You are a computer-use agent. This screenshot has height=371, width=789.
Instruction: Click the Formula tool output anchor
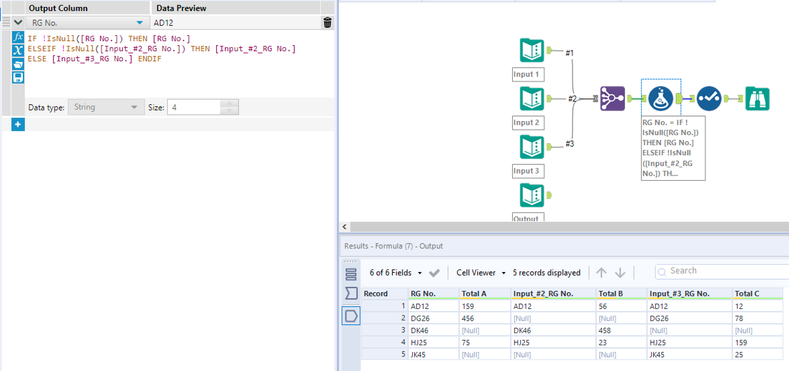click(679, 99)
